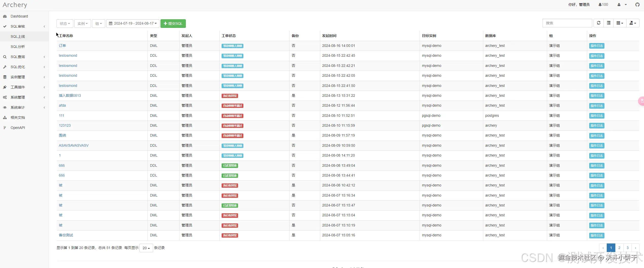Click the next page arrow in pagination

635,248
